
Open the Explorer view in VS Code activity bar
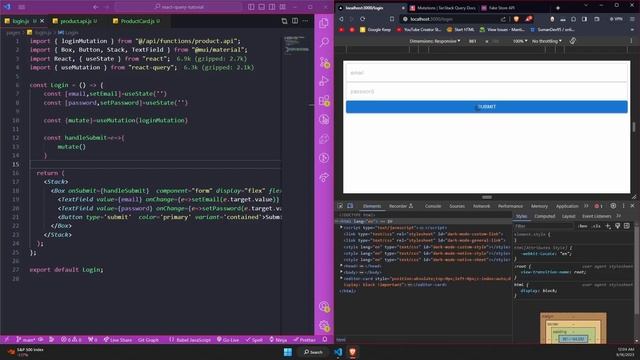click(x=324, y=23)
